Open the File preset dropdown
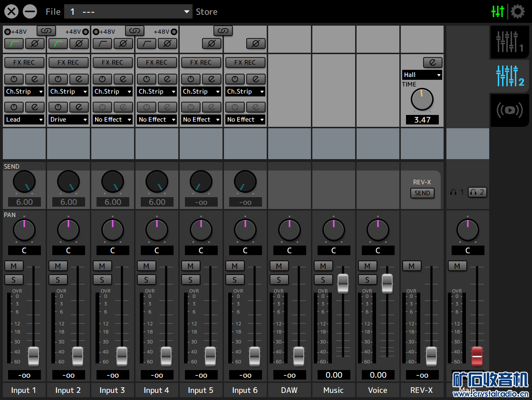This screenshot has width=532, height=400. [128, 12]
